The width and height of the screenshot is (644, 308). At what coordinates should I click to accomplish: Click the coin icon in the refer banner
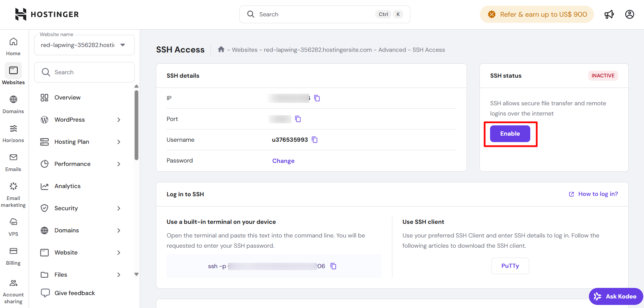[491, 14]
